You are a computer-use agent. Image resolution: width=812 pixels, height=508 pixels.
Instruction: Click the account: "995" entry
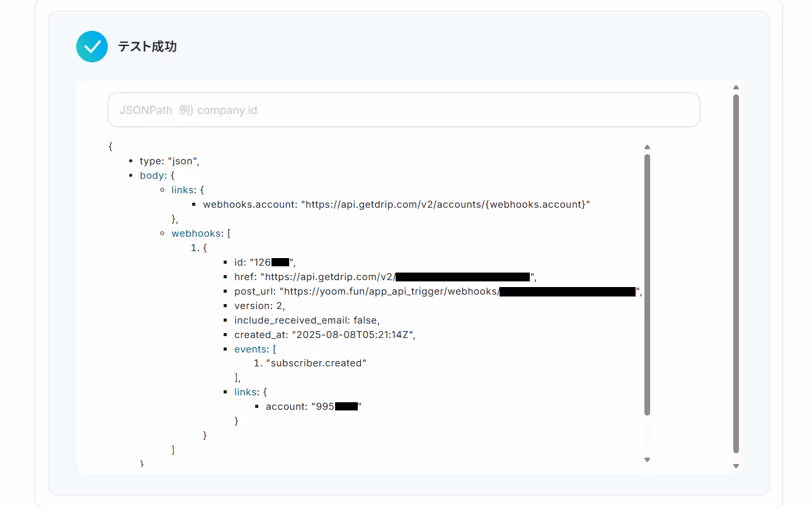pyautogui.click(x=314, y=407)
